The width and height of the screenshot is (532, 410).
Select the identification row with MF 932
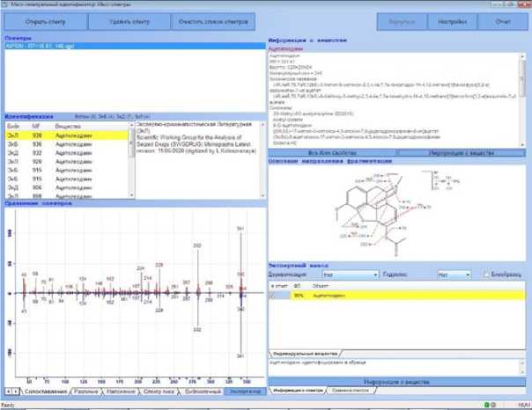pos(67,153)
